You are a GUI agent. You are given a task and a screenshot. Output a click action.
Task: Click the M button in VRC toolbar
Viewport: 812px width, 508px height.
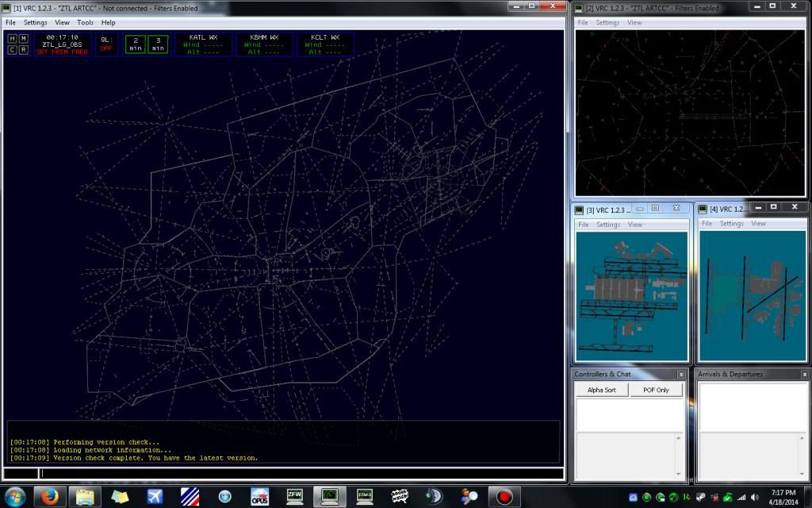pos(23,38)
